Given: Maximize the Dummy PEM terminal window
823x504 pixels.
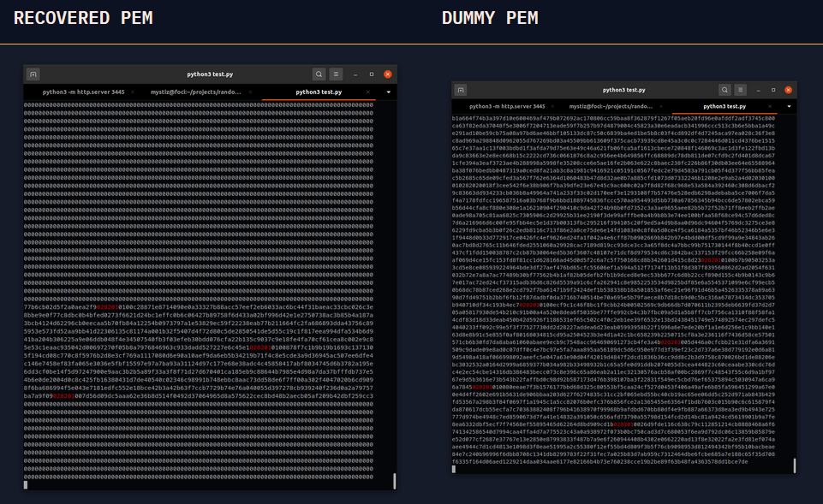Looking at the screenshot, I should point(773,90).
